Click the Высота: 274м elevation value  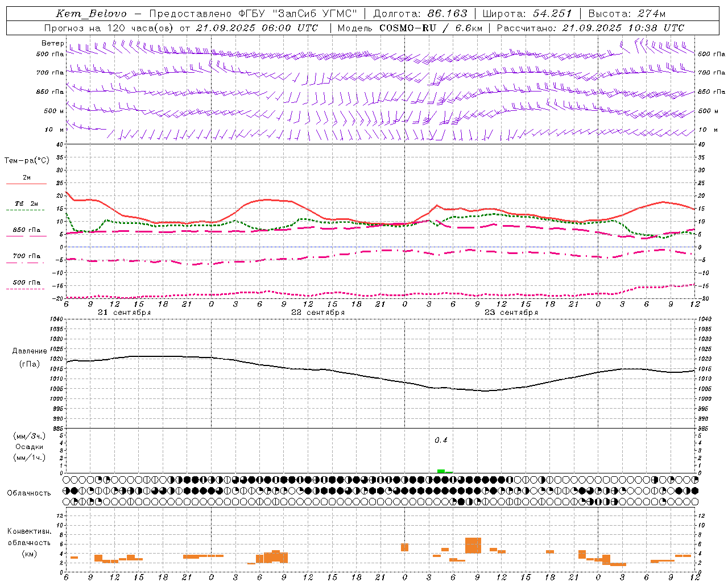click(x=627, y=14)
